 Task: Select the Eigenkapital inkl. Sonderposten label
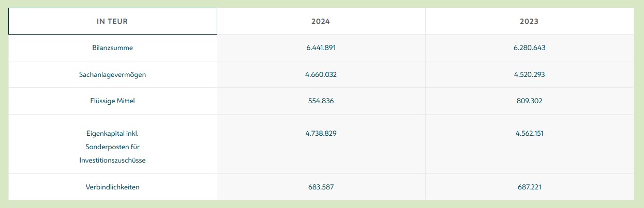click(112, 147)
